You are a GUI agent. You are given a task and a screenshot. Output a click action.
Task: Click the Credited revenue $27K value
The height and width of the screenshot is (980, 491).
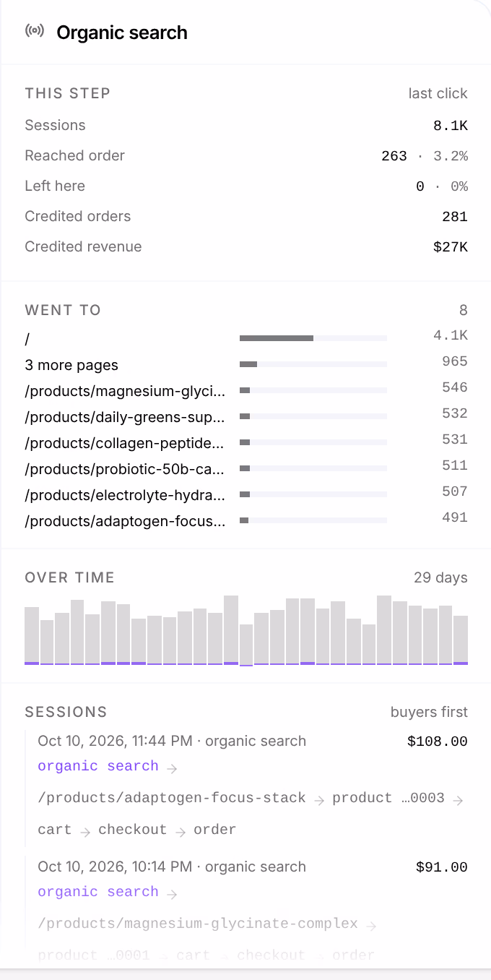[451, 247]
